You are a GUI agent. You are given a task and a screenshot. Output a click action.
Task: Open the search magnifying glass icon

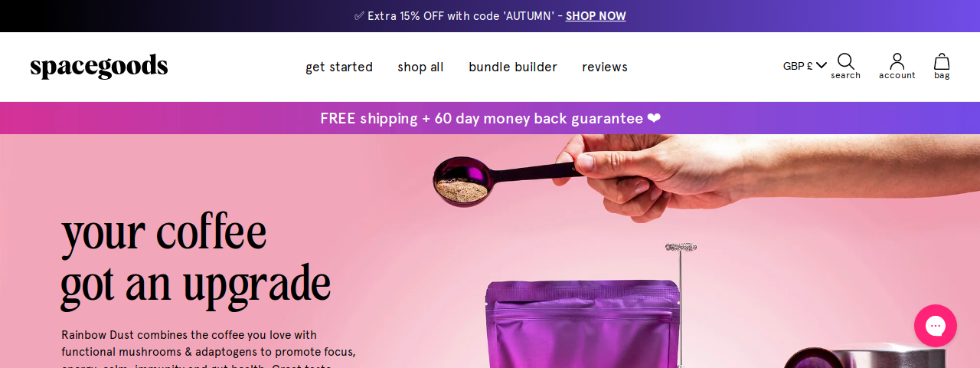click(845, 61)
